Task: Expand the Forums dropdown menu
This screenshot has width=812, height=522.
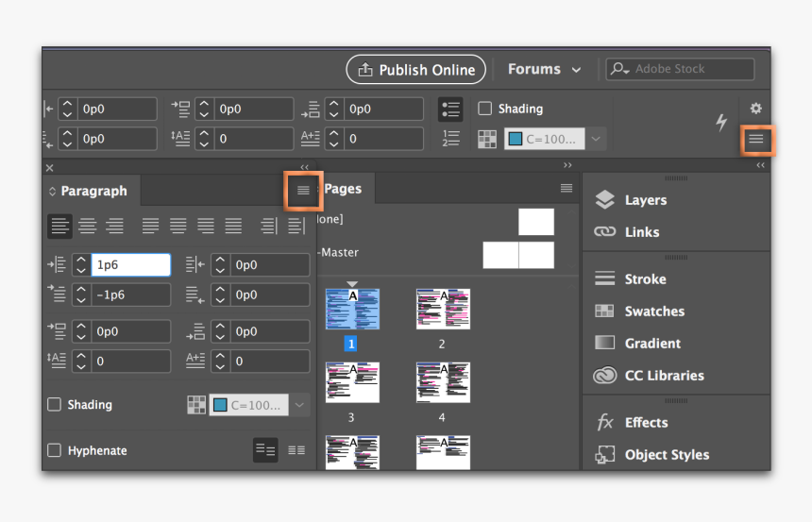Action: (x=546, y=69)
